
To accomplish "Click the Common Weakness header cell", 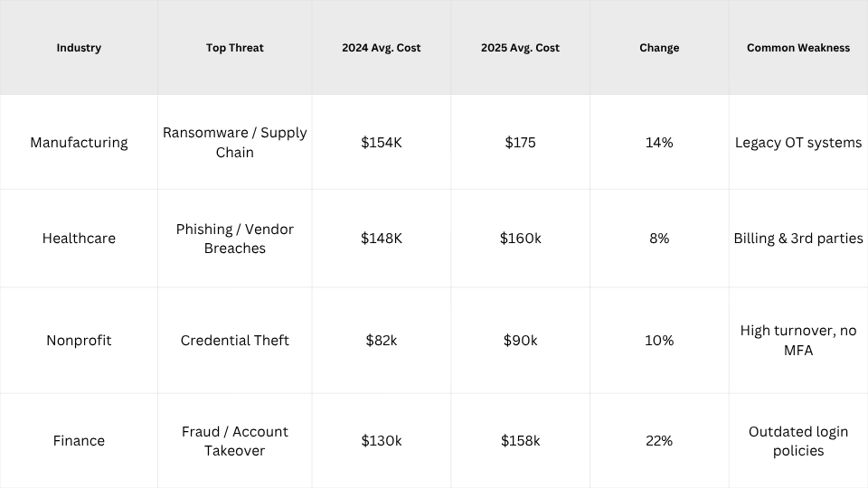I will pos(798,48).
